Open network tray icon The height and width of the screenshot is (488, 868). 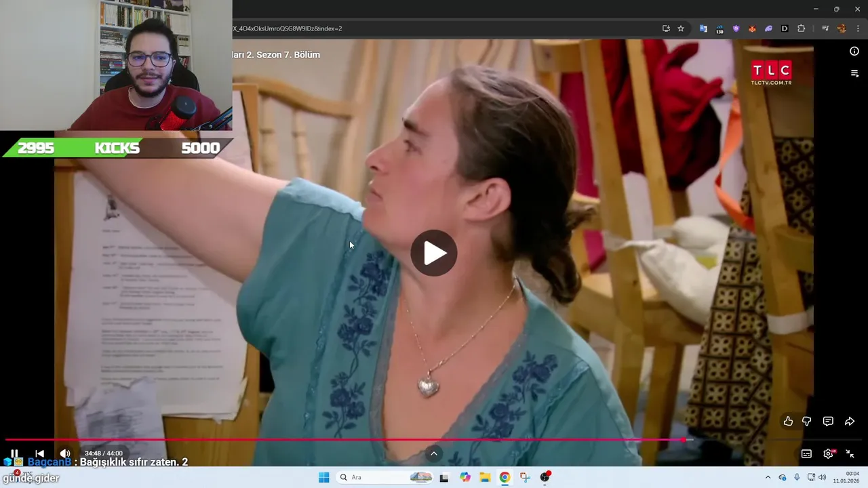[x=811, y=477]
